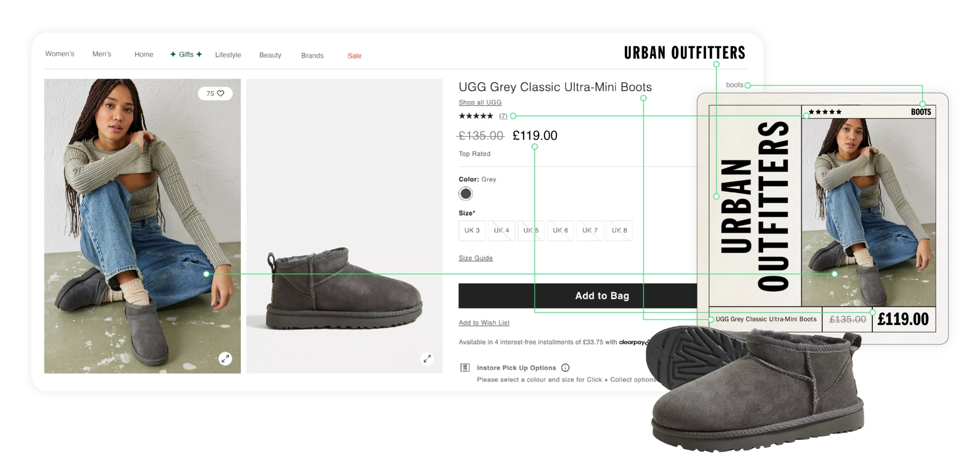Select size UK 6

coord(560,230)
